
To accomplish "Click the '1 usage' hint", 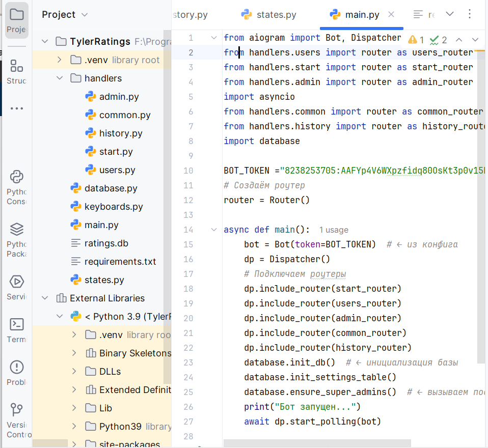I will tap(334, 230).
